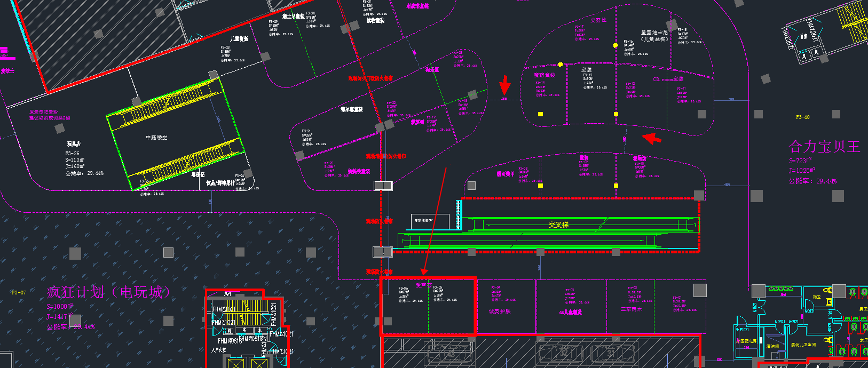The image size is (868, 368).
Task: Select parked car symbol numbered 31
Action: click(611, 353)
